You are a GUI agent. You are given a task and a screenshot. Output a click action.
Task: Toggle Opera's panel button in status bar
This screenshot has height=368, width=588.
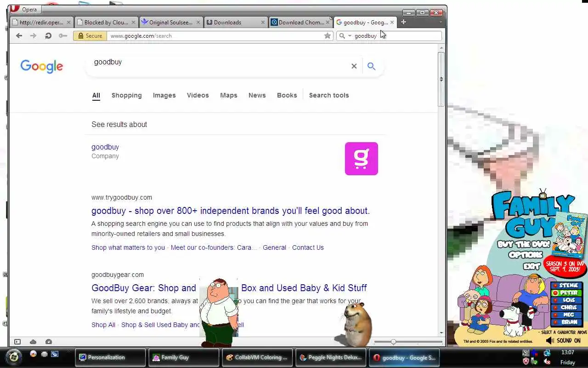17,342
